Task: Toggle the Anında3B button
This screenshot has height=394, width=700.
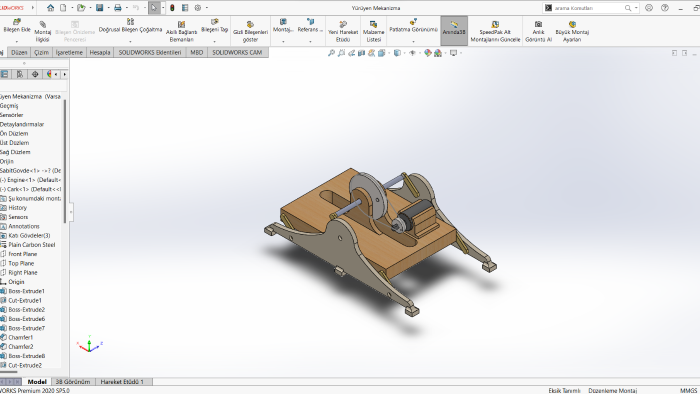Action: point(454,31)
